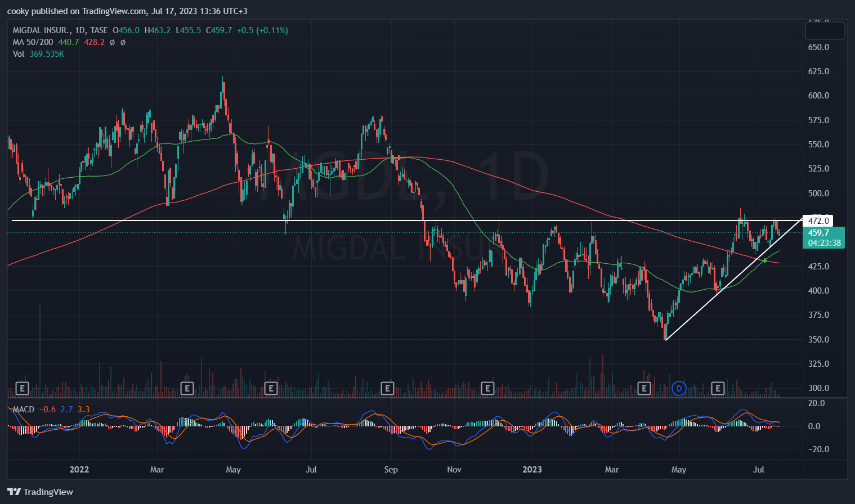855x504 pixels.
Task: Click the 425.0 price axis label
Action: [819, 267]
